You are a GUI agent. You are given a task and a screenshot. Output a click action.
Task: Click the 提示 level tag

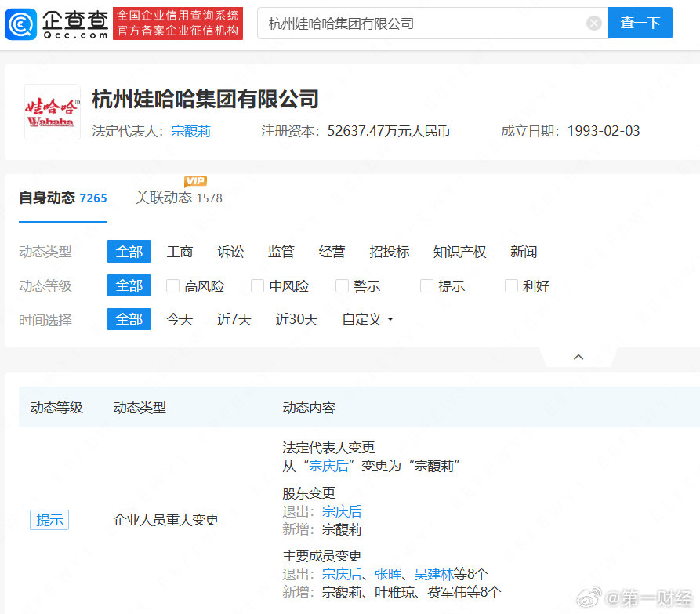pos(49,520)
